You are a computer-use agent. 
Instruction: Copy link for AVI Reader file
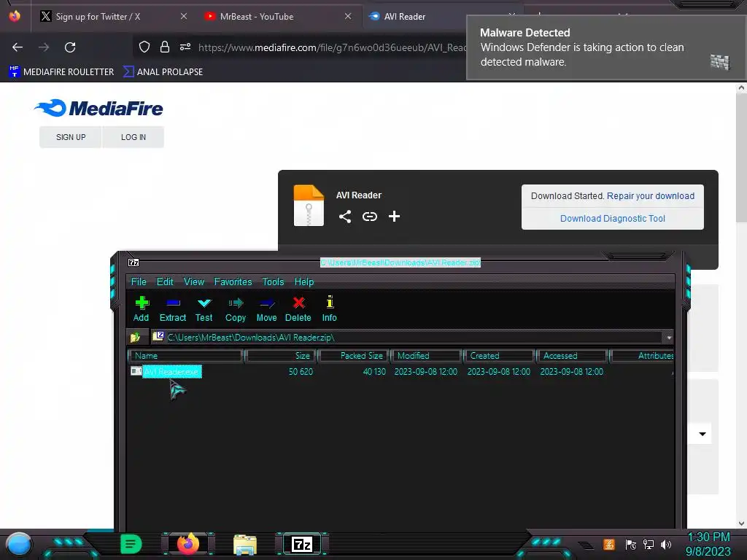coord(370,217)
